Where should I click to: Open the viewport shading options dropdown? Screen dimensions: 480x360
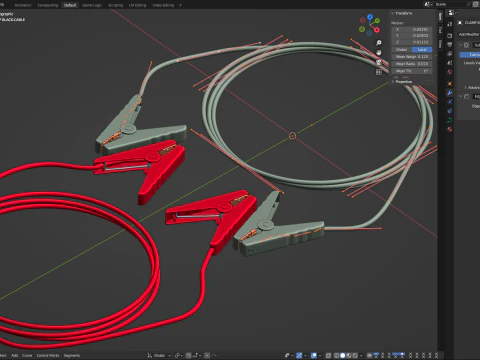tap(361, 355)
